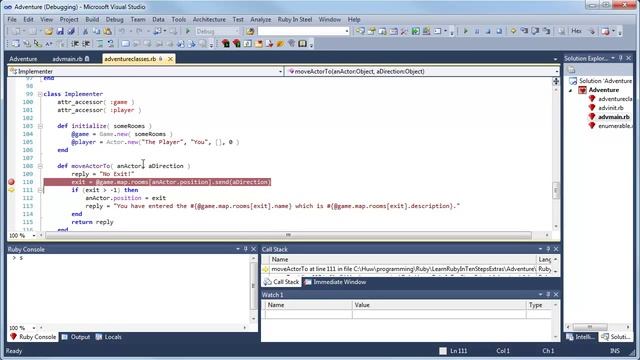Stop debugging with the square icon
The width and height of the screenshot is (640, 360).
(488, 31)
